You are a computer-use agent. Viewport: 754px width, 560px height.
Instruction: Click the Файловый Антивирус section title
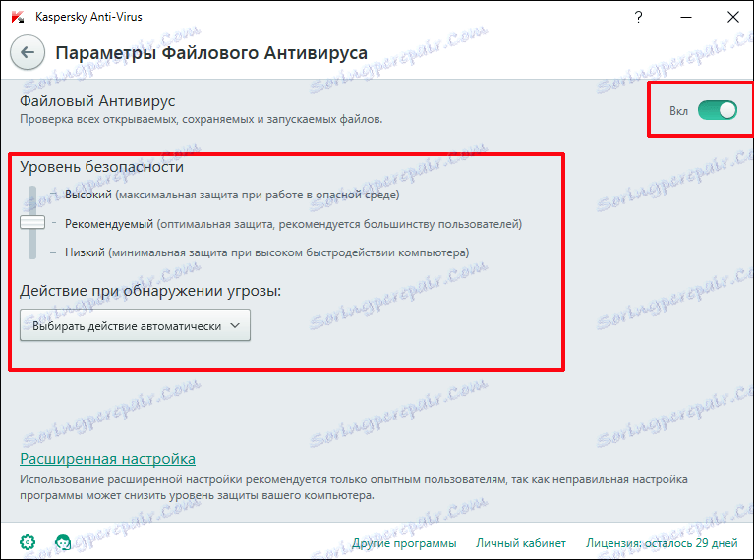click(x=97, y=101)
